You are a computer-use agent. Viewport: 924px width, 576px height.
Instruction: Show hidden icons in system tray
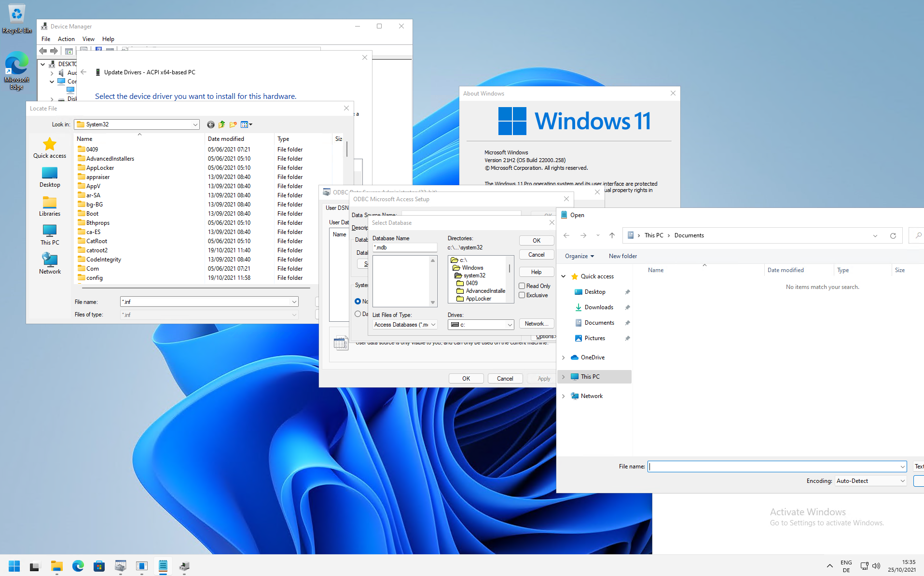coord(830,566)
